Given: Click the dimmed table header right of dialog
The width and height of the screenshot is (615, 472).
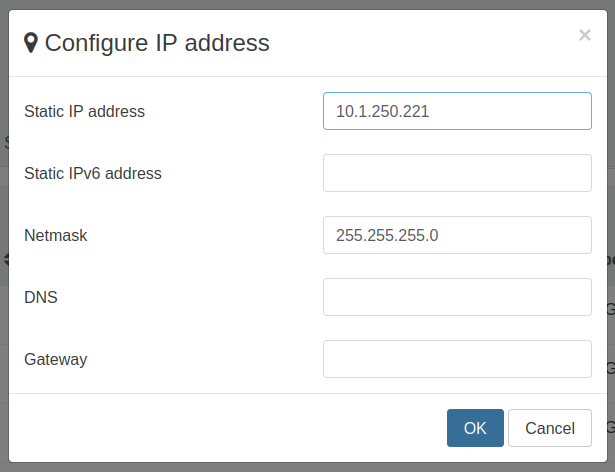Looking at the screenshot, I should pos(610,260).
